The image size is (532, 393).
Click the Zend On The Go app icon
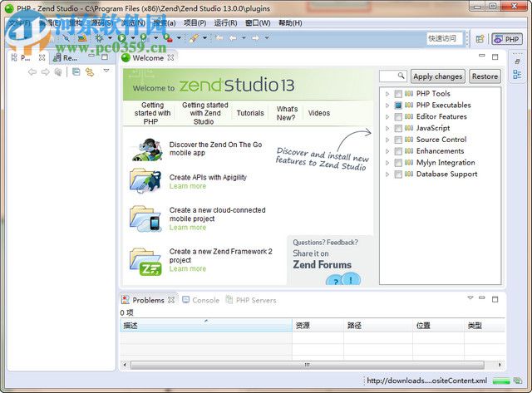coord(146,150)
